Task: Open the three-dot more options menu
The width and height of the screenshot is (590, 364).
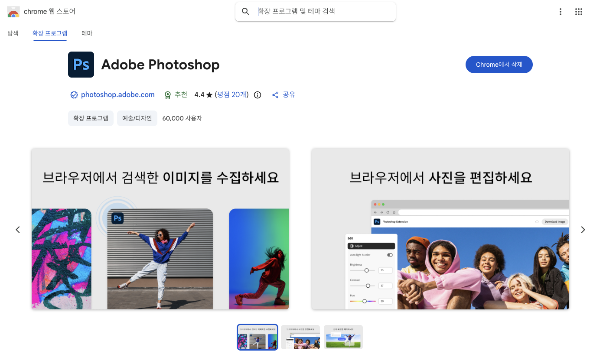Action: coord(561,12)
